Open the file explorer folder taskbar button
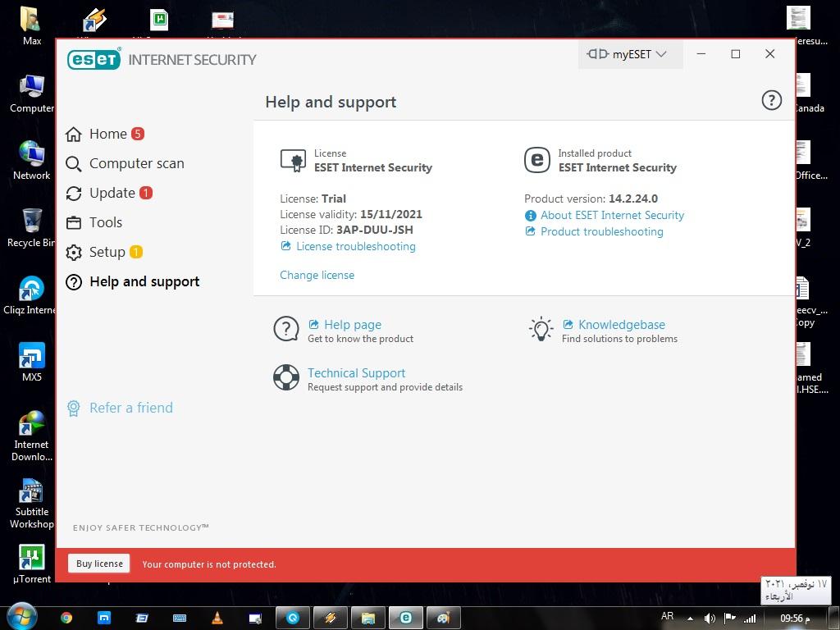The image size is (840, 630). (368, 619)
